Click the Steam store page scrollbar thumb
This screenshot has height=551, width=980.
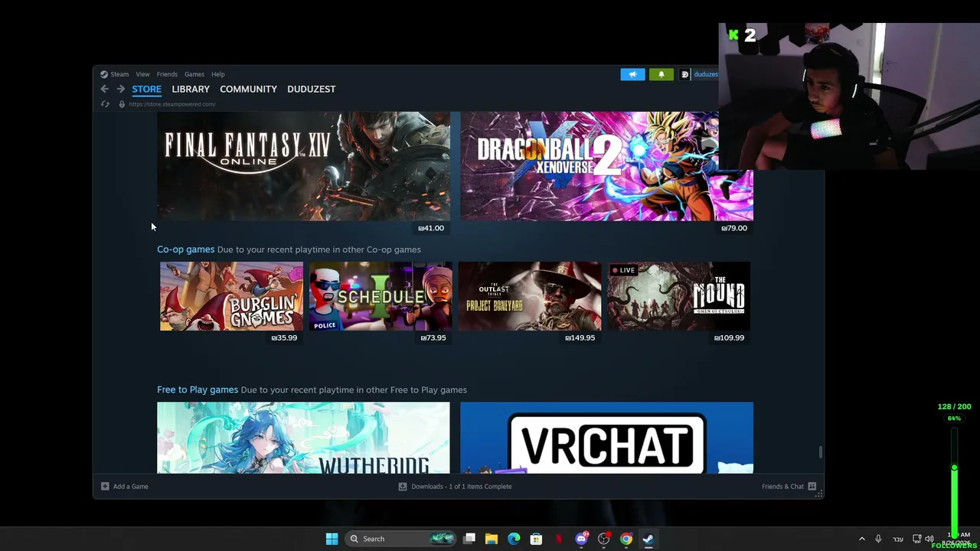(820, 452)
